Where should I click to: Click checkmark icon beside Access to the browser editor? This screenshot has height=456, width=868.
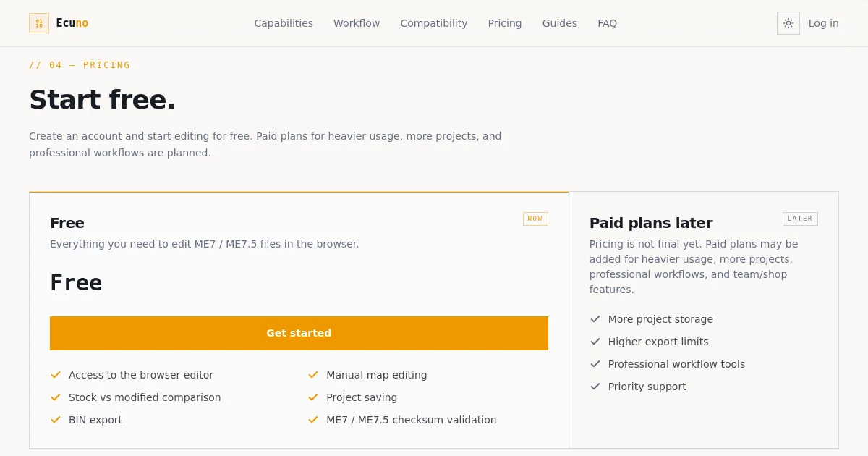56,375
